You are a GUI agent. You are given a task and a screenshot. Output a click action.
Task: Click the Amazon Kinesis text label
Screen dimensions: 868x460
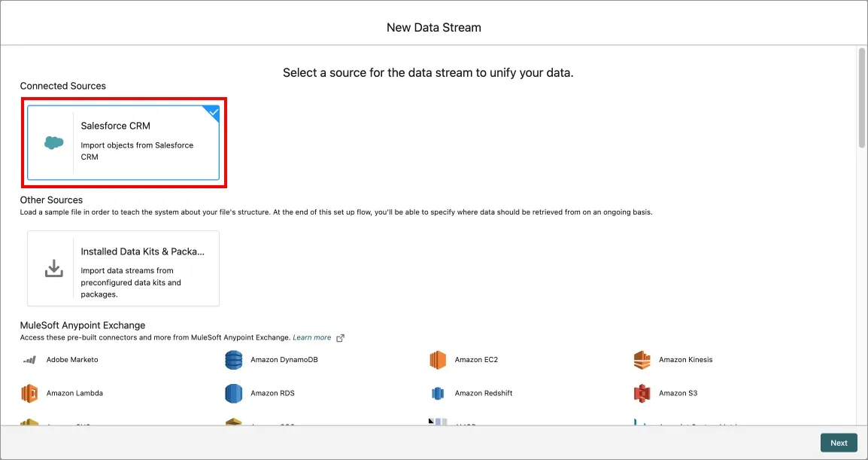pyautogui.click(x=685, y=360)
